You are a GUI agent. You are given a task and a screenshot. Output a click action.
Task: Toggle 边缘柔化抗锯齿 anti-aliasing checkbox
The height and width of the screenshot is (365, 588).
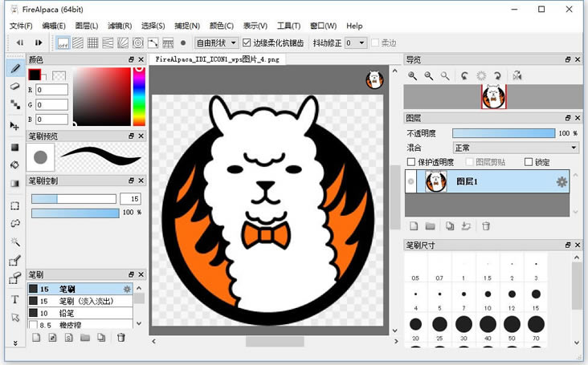point(247,43)
